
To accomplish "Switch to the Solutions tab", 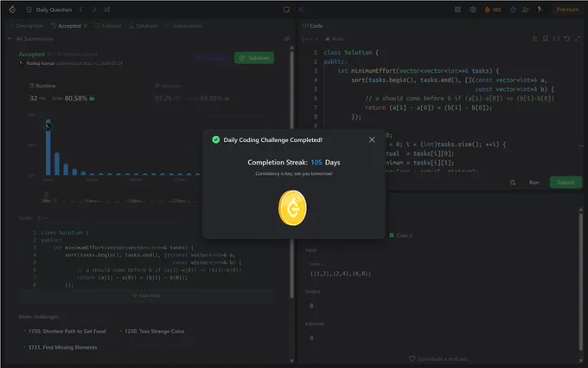I will pyautogui.click(x=144, y=26).
